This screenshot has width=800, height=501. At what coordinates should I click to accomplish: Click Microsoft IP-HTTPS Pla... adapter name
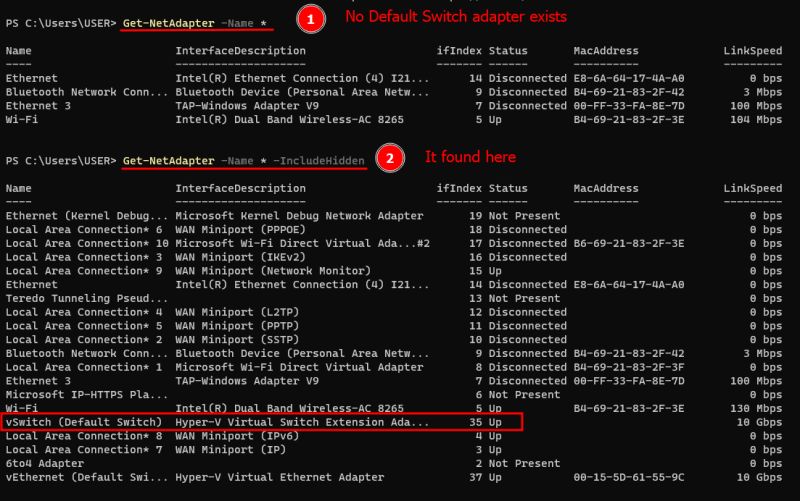click(x=87, y=395)
